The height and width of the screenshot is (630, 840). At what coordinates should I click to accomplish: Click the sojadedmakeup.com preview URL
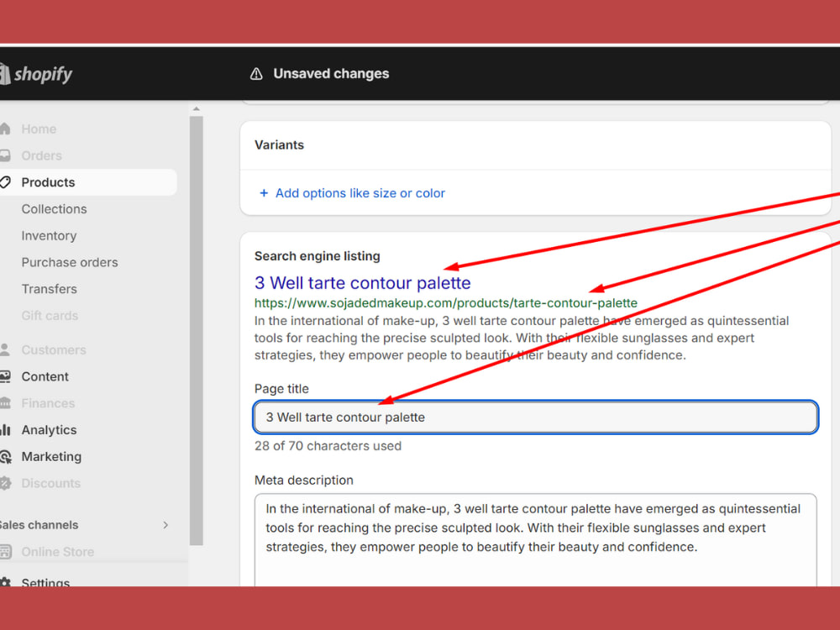click(x=446, y=303)
